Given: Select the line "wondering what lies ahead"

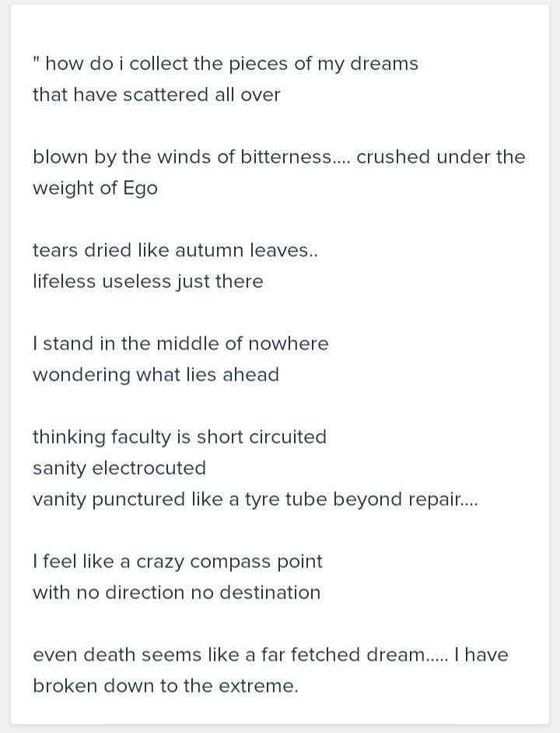Looking at the screenshot, I should click(x=156, y=375).
